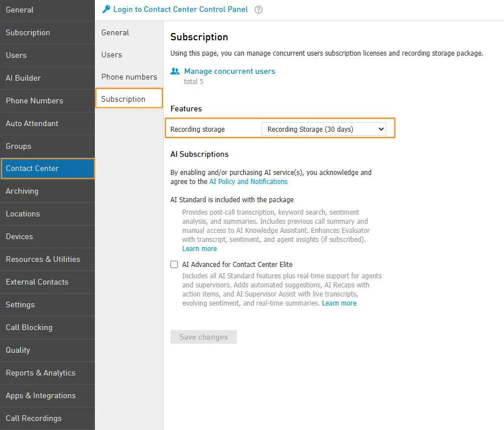Image resolution: width=504 pixels, height=430 pixels.
Task: Open Reports & Analytics
Action: pyautogui.click(x=47, y=373)
